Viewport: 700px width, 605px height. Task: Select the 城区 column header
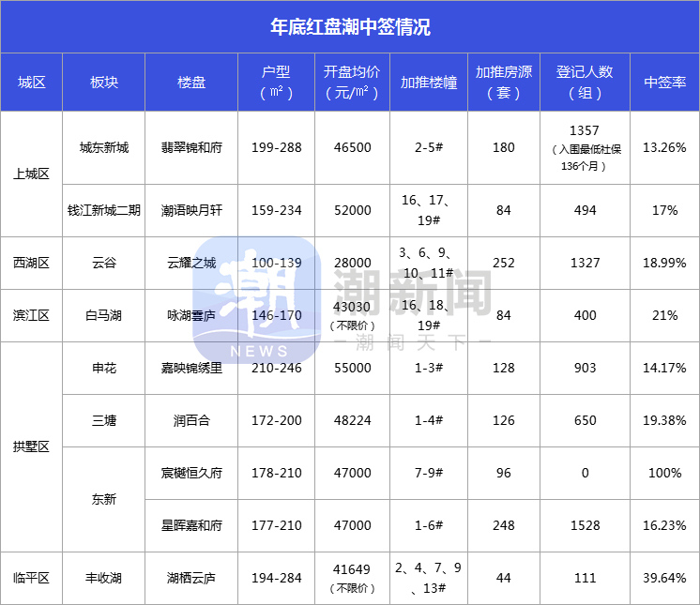click(31, 83)
